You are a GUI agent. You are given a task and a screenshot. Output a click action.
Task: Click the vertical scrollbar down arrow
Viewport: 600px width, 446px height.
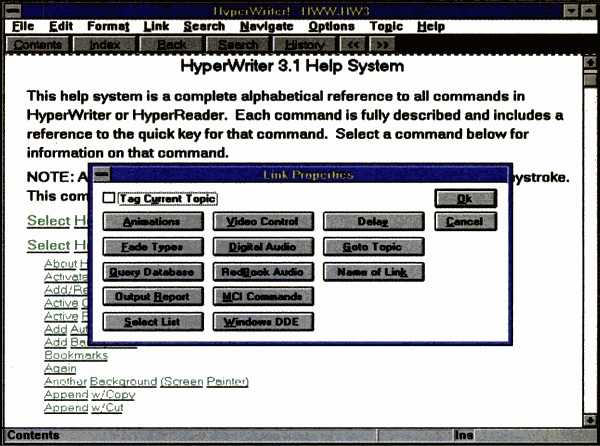pos(589,420)
